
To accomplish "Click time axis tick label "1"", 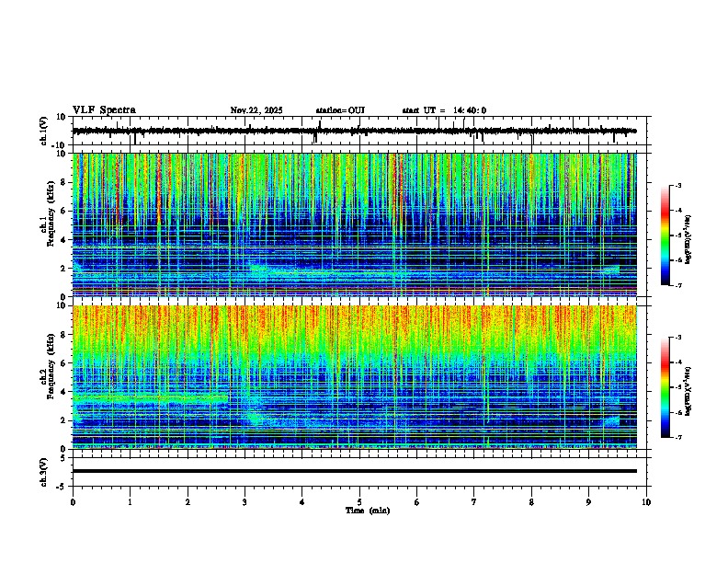I will [x=130, y=502].
